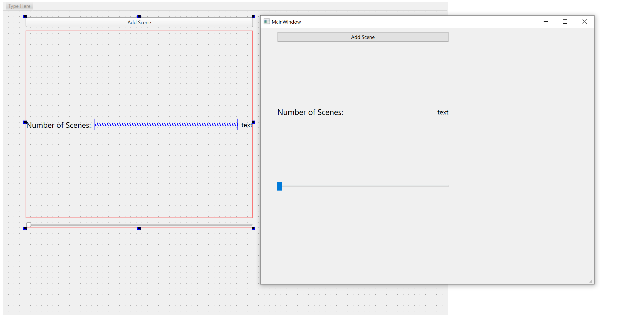Screen dimensions: 644x315
Task: Click the MainWindow title bar app icon
Action: pyautogui.click(x=267, y=22)
